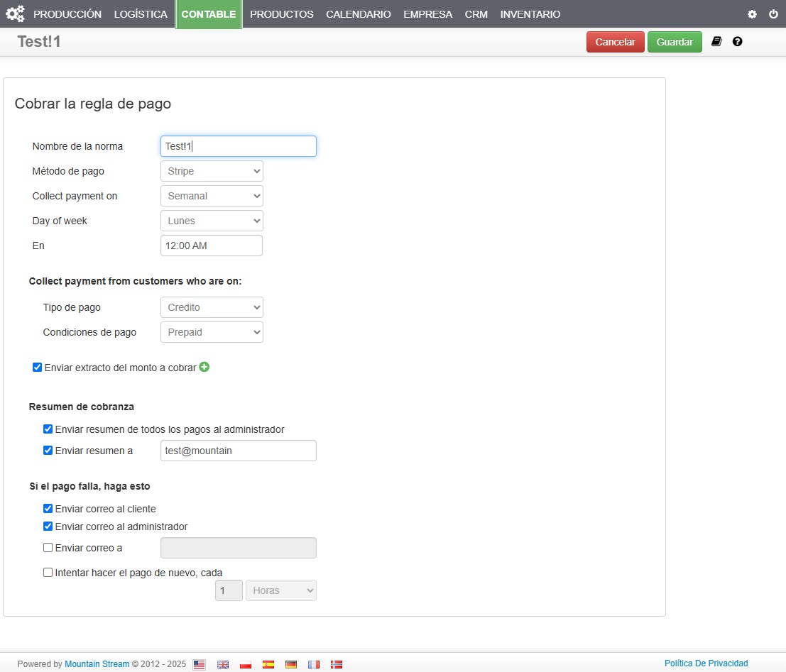Choose the US flag in the footer
This screenshot has width=786, height=672.
coord(200,664)
